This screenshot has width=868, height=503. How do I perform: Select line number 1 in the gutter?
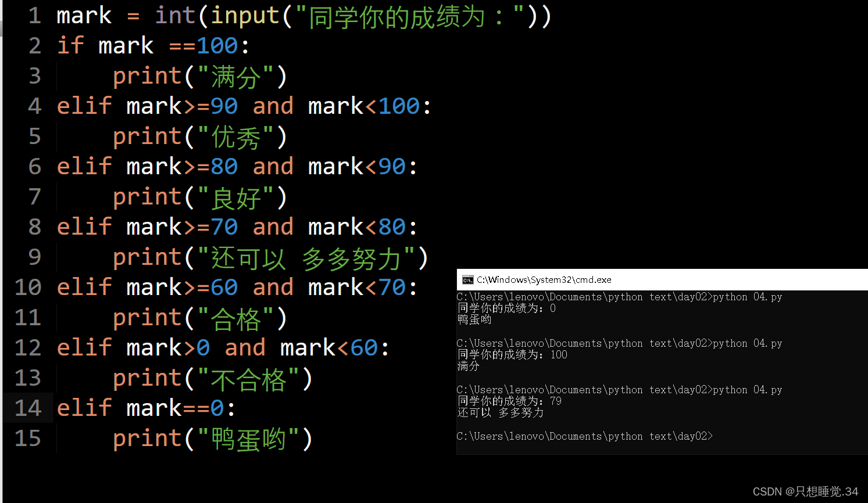tap(35, 16)
